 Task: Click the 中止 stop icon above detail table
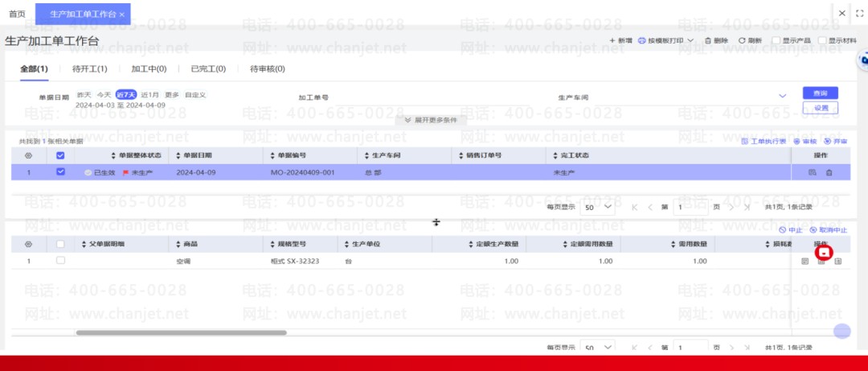[x=782, y=229]
